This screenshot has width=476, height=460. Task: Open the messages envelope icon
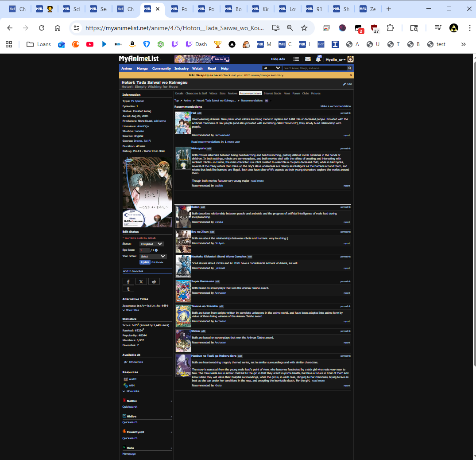tap(308, 59)
